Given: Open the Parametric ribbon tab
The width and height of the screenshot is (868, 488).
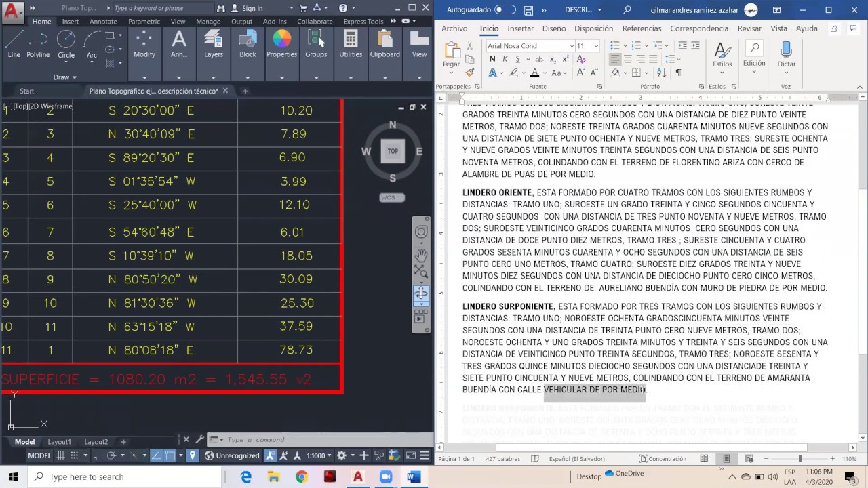Looking at the screenshot, I should coord(144,21).
